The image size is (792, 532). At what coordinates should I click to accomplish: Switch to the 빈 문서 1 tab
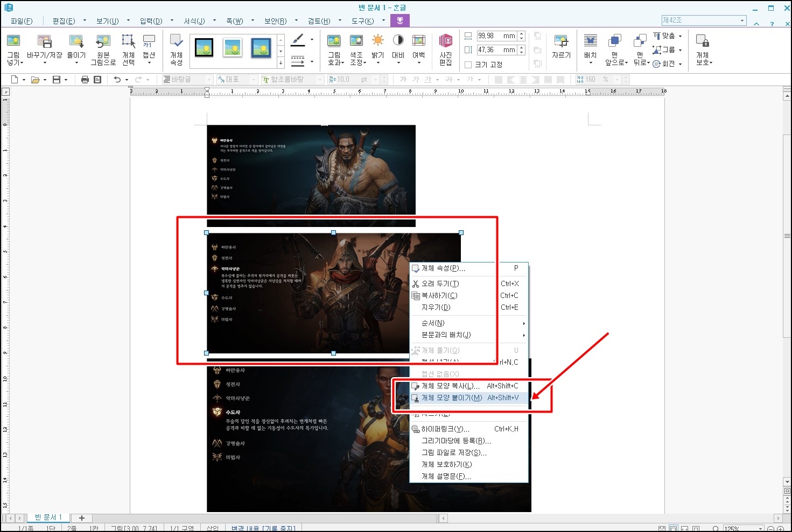48,517
